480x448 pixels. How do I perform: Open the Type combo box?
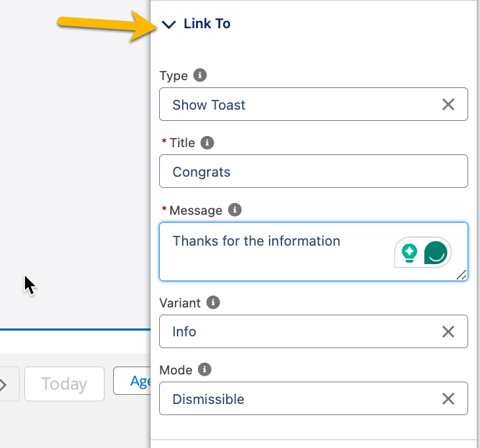(296, 104)
